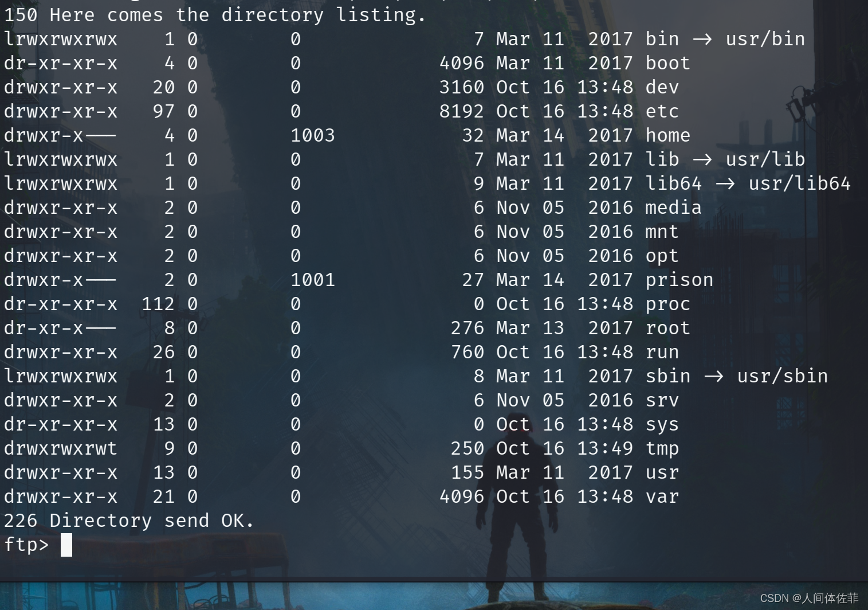Select the 'boot' directory entry

click(x=667, y=63)
